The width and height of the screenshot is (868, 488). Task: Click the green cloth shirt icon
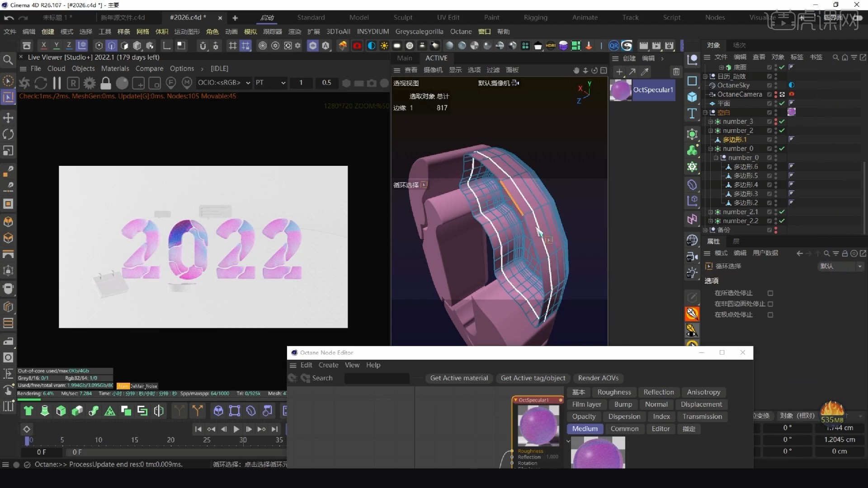pyautogui.click(x=28, y=411)
